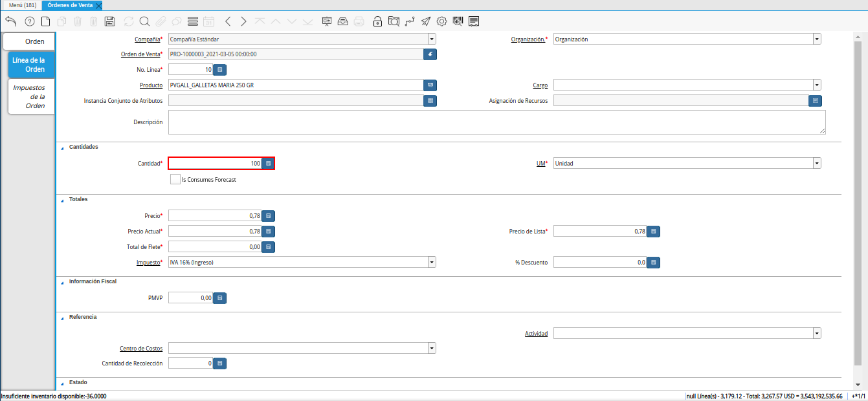Image resolution: width=868 pixels, height=401 pixels.
Task: Create a new record with the blank page icon
Action: pos(45,21)
